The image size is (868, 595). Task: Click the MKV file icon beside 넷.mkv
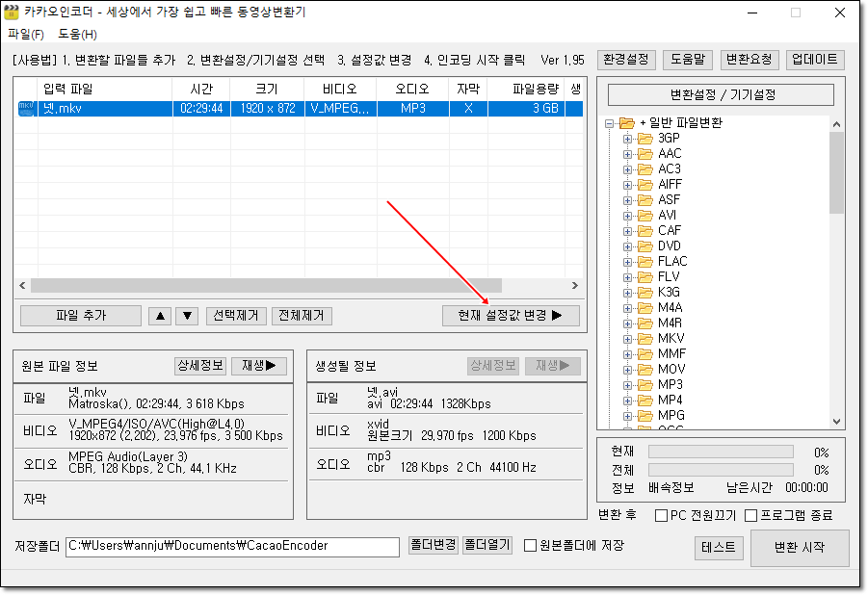click(x=26, y=109)
